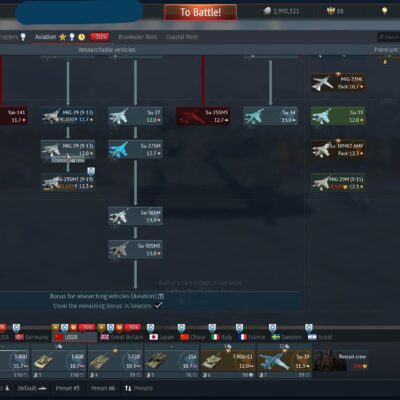
Task: Select the Su-27 aircraft icon
Action: point(119,116)
